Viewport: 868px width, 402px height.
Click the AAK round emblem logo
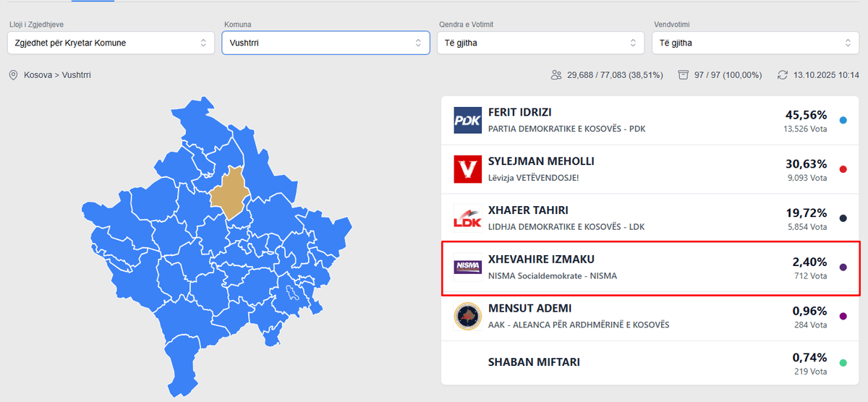coord(467,317)
